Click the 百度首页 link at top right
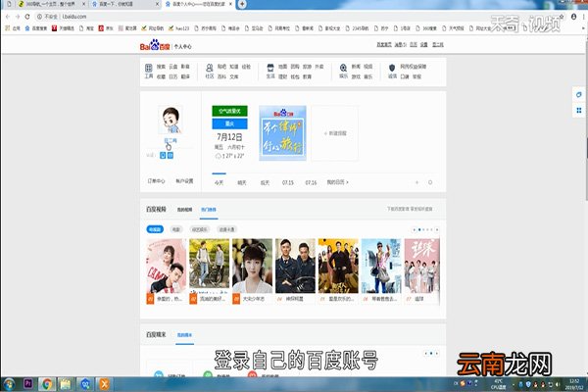 coord(384,45)
